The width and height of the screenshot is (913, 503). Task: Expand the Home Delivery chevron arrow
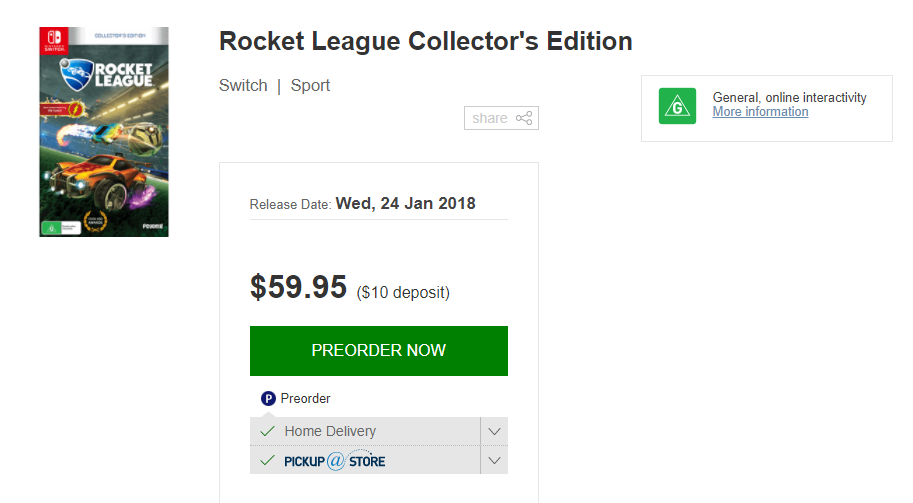494,431
